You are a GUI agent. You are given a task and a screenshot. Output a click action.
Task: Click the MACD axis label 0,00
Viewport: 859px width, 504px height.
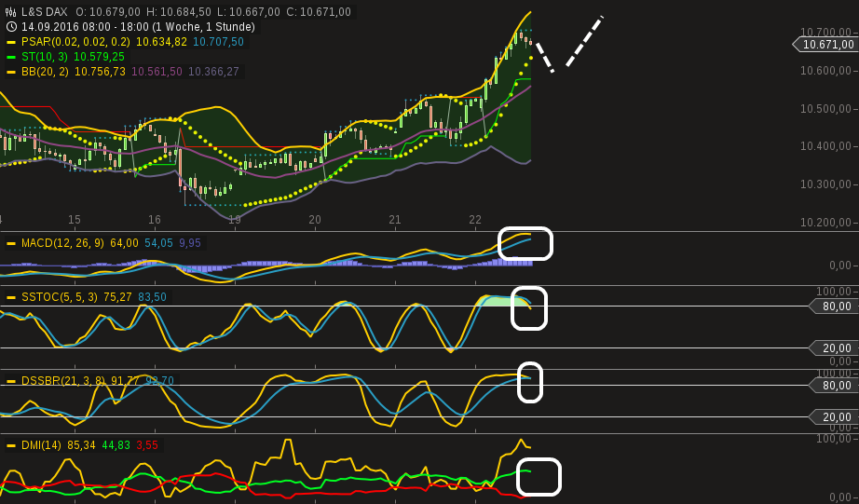840,266
